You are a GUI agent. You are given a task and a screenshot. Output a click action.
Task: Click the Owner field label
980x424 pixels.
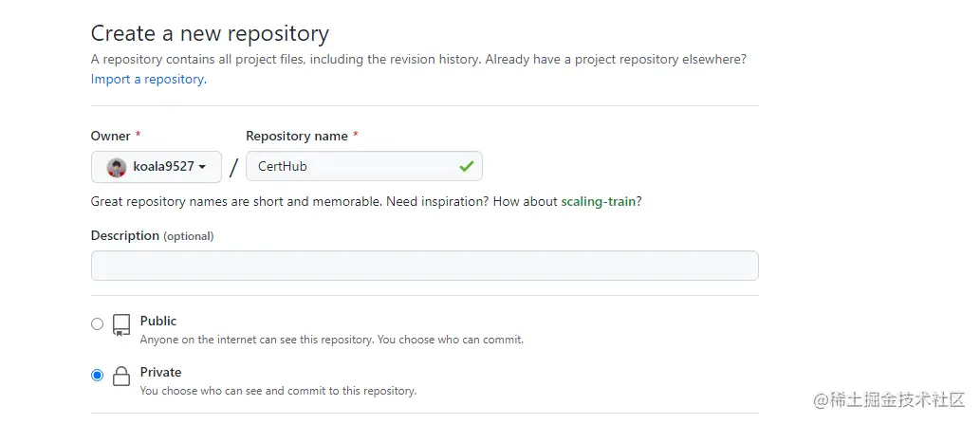click(110, 136)
